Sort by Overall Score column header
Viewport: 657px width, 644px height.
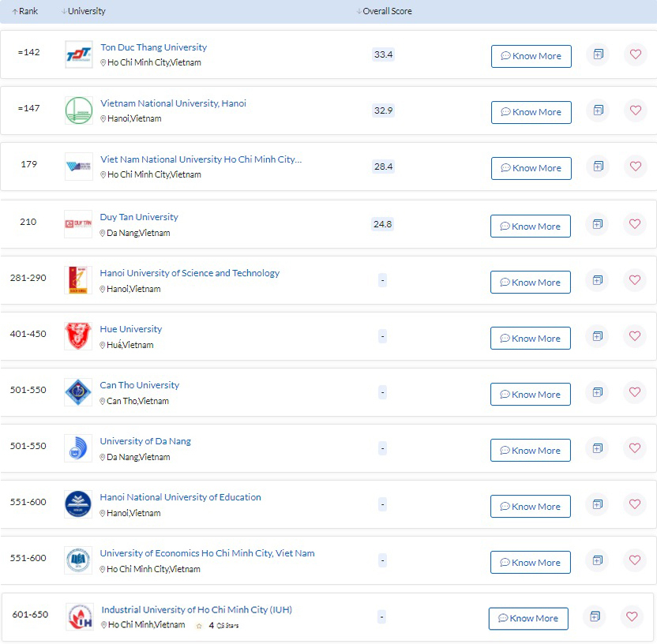tap(385, 11)
